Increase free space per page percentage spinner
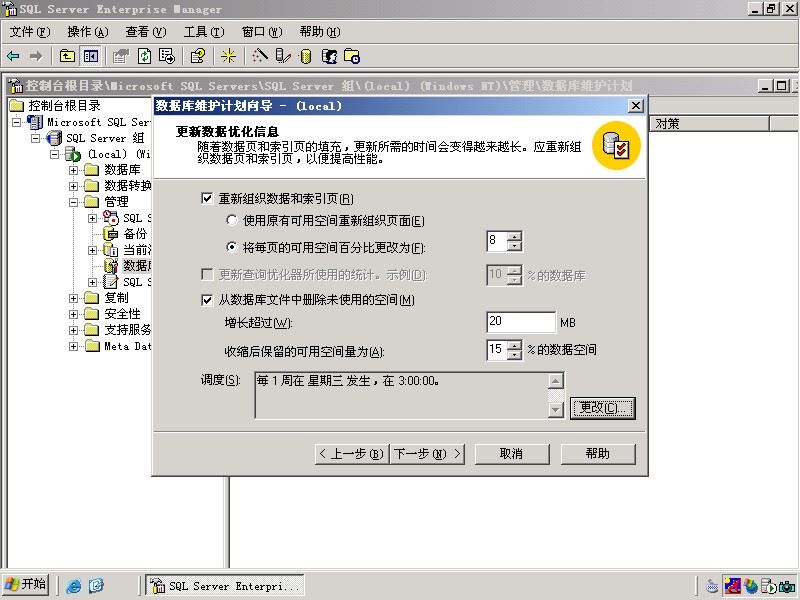The height and width of the screenshot is (600, 800). point(515,237)
